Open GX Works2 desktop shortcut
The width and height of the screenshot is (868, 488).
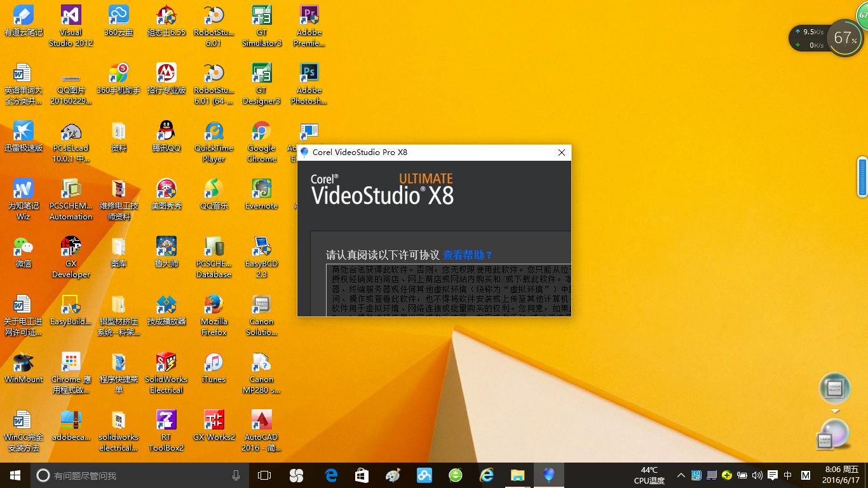(214, 426)
